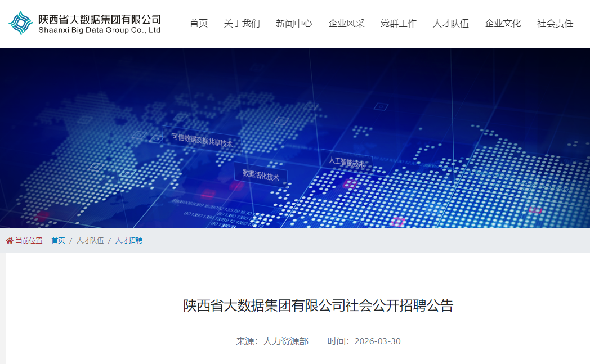Click the source text 来源：人力资源部
The width and height of the screenshot is (590, 364).
point(272,341)
